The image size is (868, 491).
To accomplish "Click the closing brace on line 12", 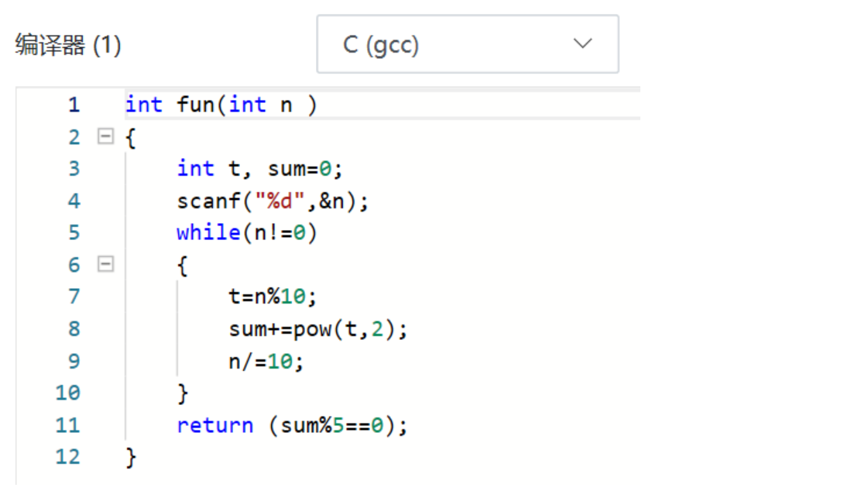I will [131, 458].
